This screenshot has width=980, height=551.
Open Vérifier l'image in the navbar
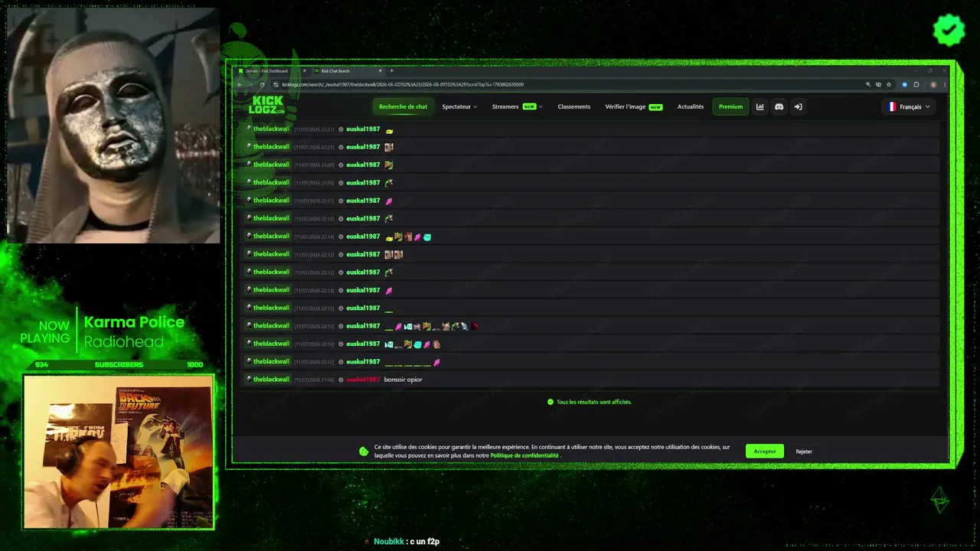tap(633, 107)
